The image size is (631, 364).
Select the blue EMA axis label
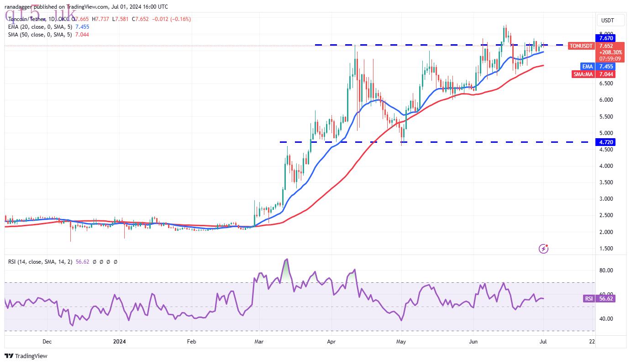coord(587,67)
